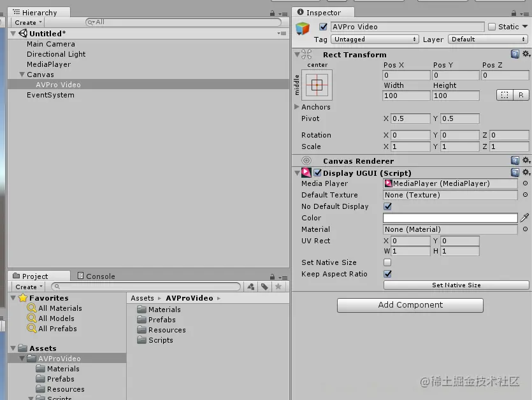Click the Display UGUI script icon
Screen dimensions: 532x400
coord(306,173)
